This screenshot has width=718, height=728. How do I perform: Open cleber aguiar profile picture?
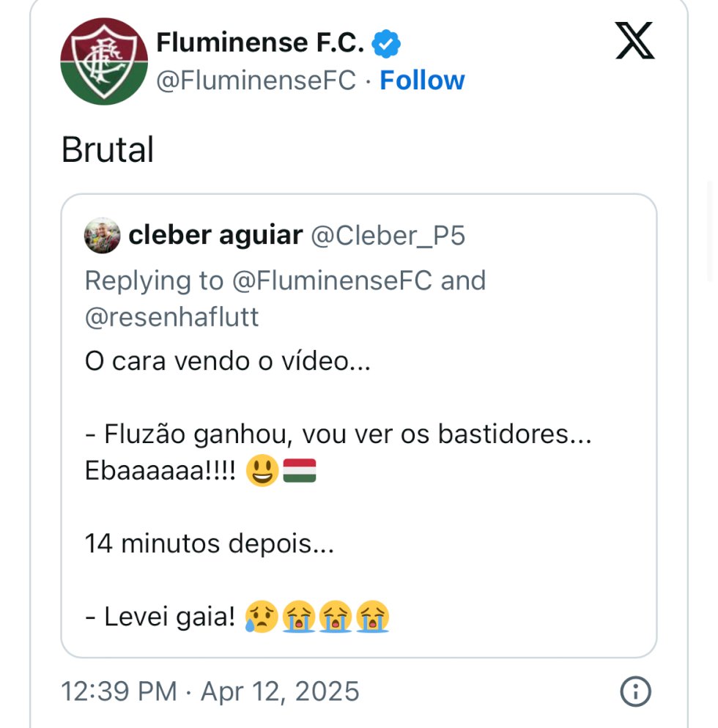coord(102,235)
